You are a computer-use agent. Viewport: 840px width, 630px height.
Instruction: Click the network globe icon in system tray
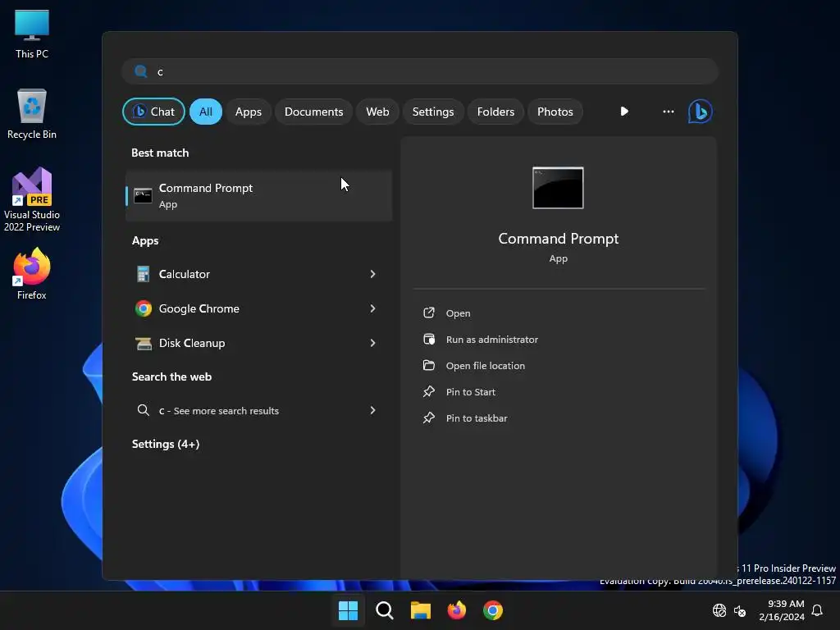coord(719,610)
